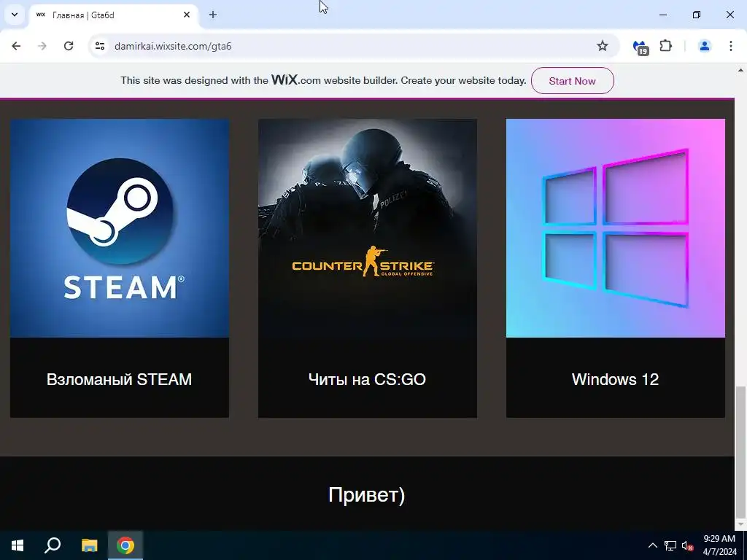
Task: Restore down the Chrome window
Action: click(697, 15)
